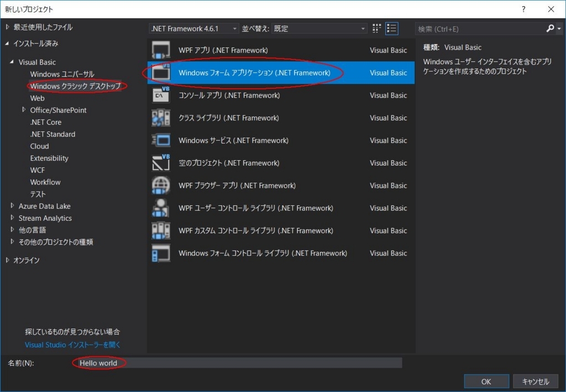This screenshot has width=566, height=392.
Task: Click the search magnifier icon
Action: point(550,29)
